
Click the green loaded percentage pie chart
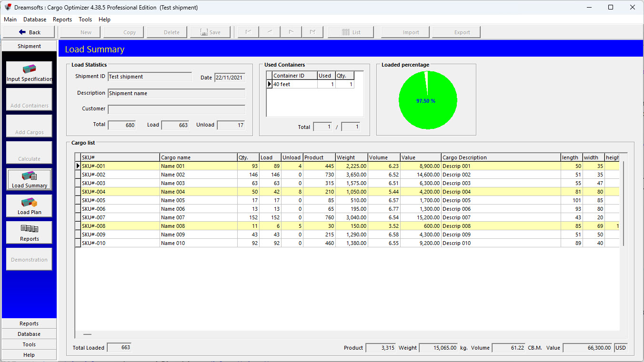428,100
